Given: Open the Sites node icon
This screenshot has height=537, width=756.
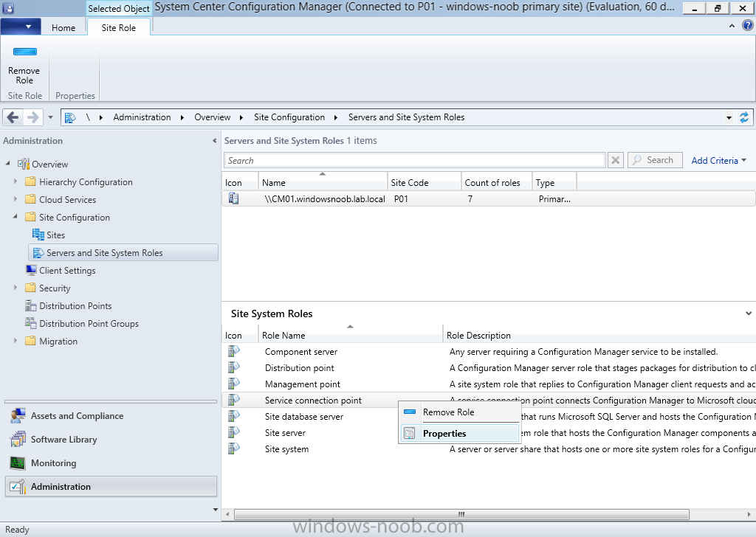Looking at the screenshot, I should pyautogui.click(x=38, y=235).
